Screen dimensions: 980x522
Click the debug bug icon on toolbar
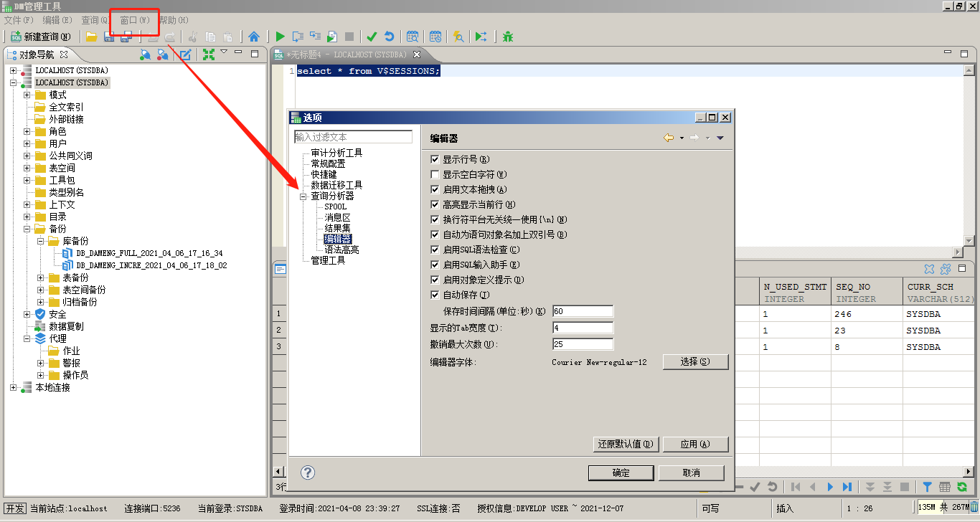click(x=508, y=37)
